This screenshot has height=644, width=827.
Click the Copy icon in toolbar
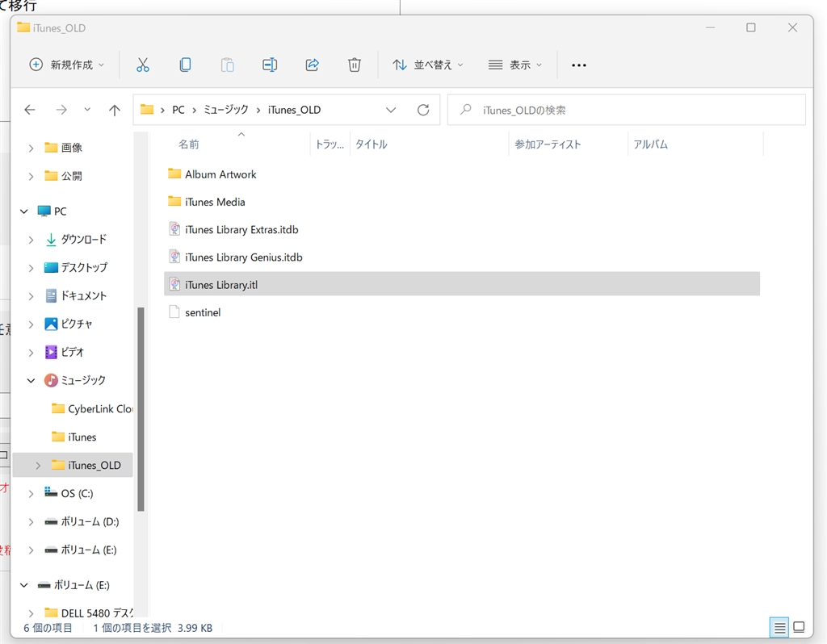point(185,65)
